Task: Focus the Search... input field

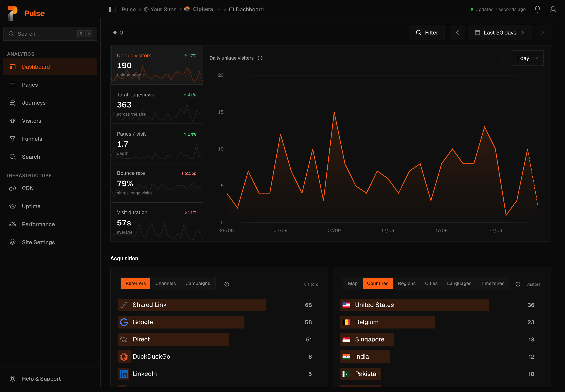Action: (50, 34)
